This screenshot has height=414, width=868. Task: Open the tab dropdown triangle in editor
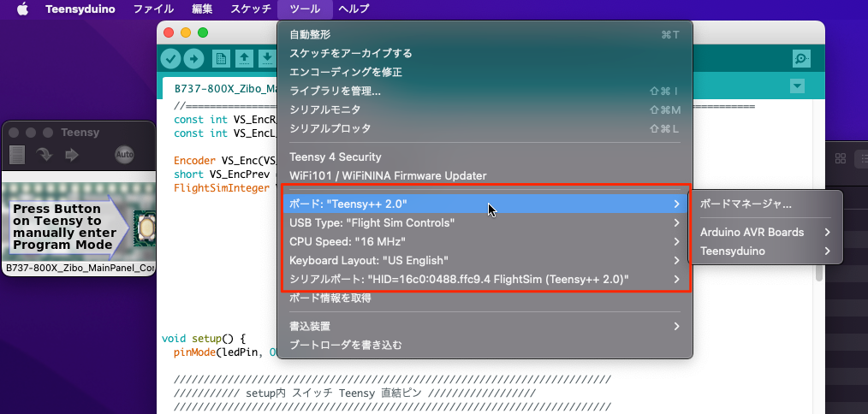[797, 86]
